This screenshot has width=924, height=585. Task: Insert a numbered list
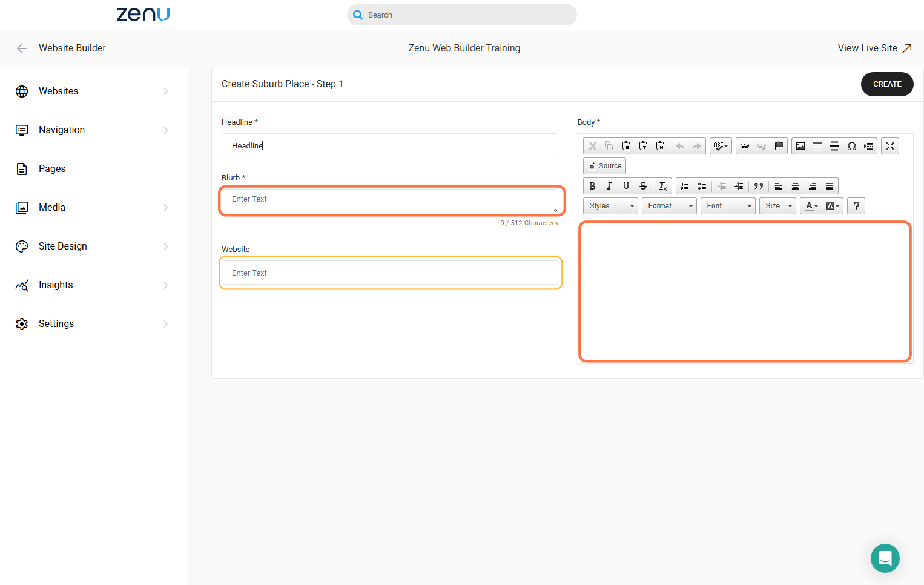[x=685, y=186]
